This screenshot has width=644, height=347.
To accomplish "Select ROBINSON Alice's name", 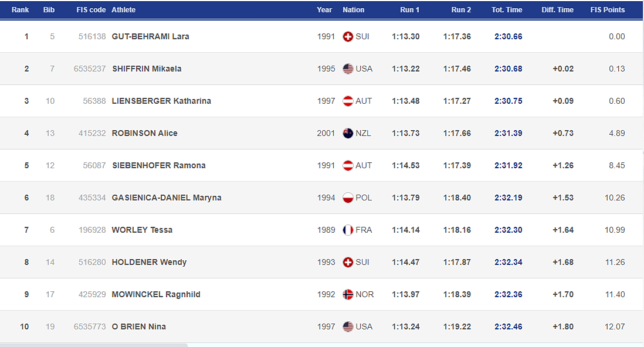I will [x=144, y=133].
